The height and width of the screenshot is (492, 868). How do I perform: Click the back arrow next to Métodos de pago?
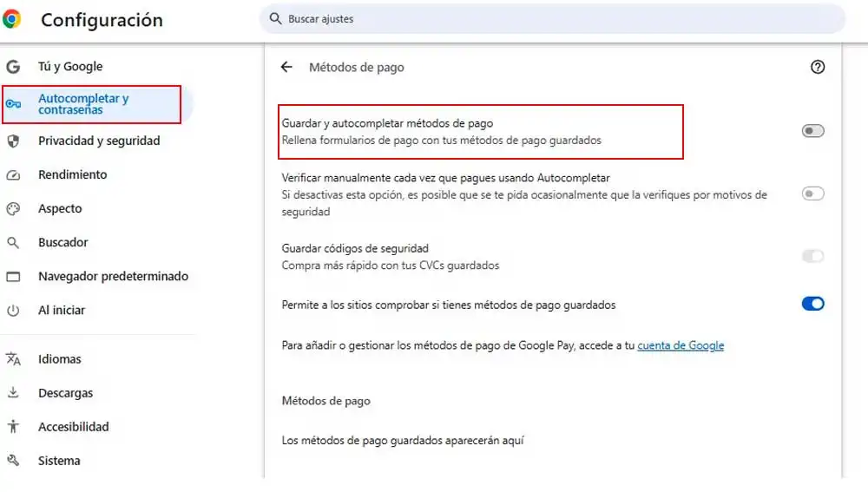pos(286,67)
